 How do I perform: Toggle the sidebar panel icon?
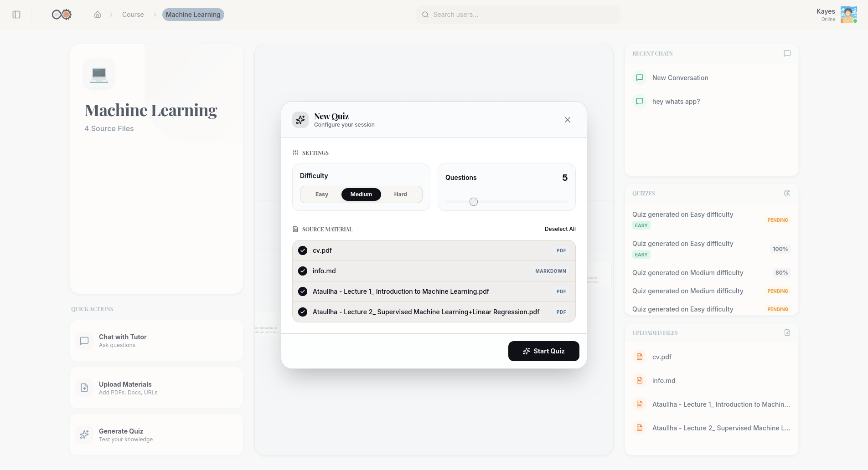point(16,15)
